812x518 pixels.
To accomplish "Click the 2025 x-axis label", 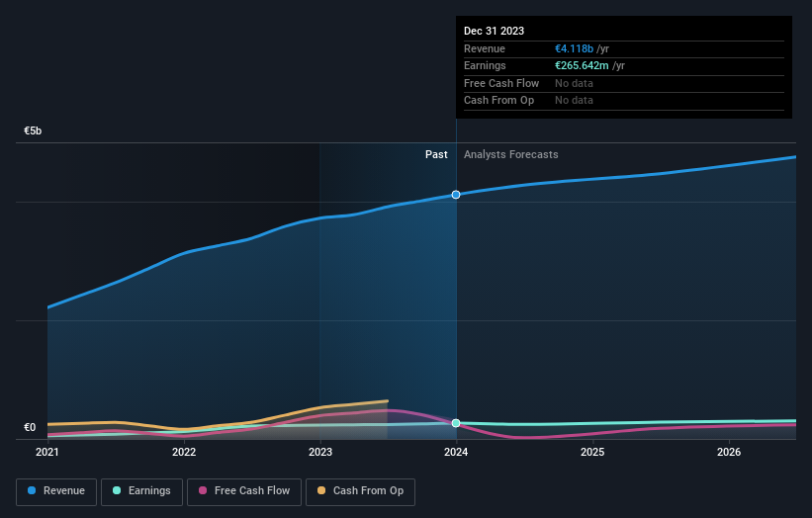I will pos(592,452).
